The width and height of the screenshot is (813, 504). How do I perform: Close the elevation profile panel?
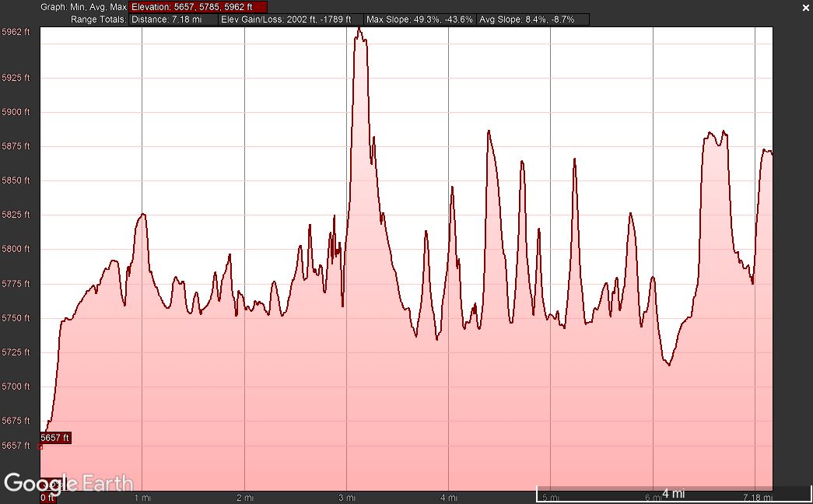tap(805, 7)
